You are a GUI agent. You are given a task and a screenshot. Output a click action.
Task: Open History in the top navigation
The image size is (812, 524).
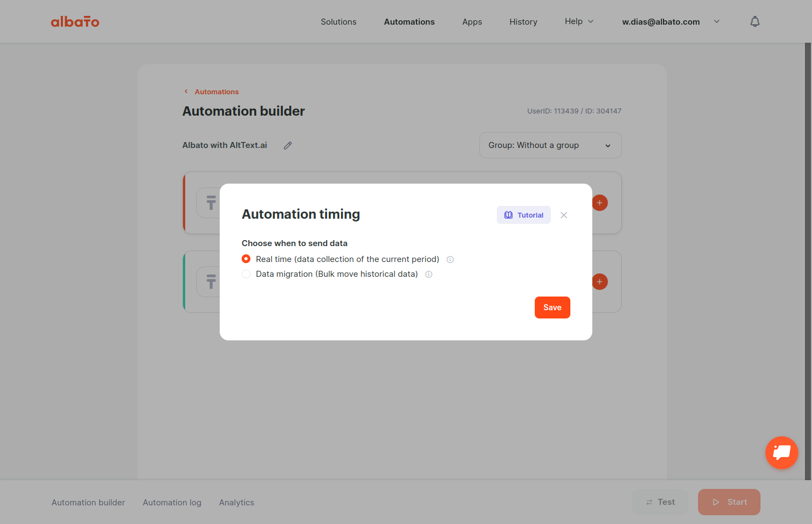523,22
